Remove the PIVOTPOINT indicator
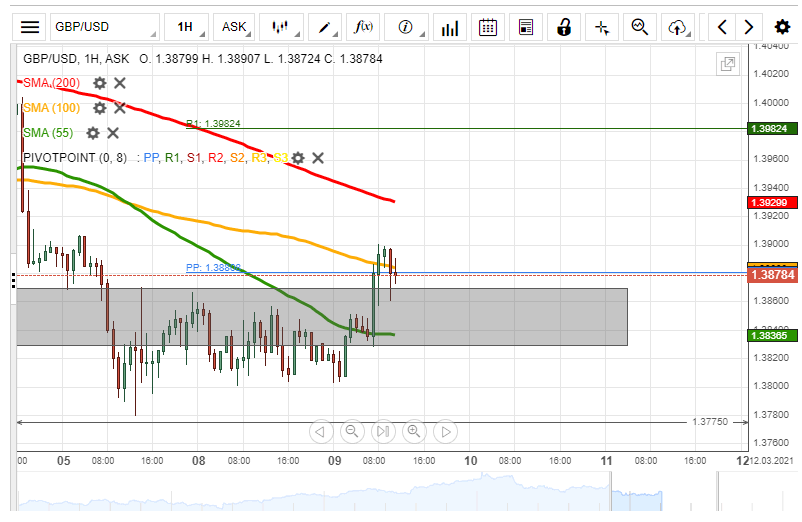802x522 pixels. [x=318, y=158]
